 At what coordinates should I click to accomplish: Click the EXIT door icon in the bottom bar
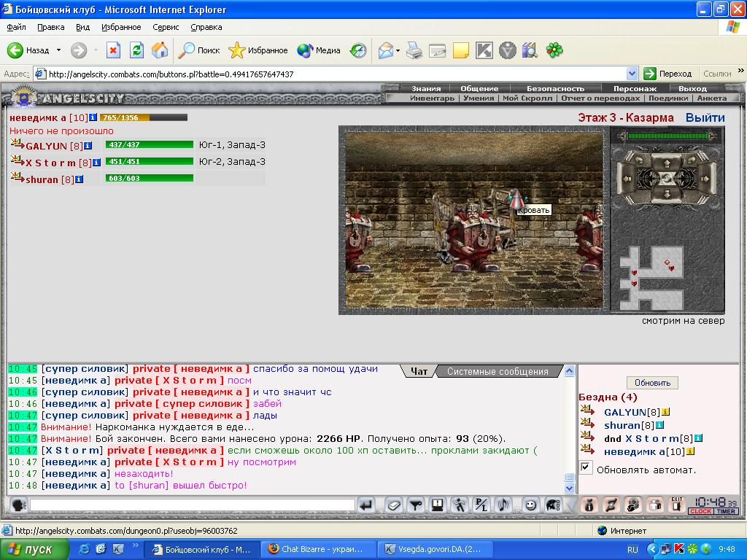coord(676,505)
